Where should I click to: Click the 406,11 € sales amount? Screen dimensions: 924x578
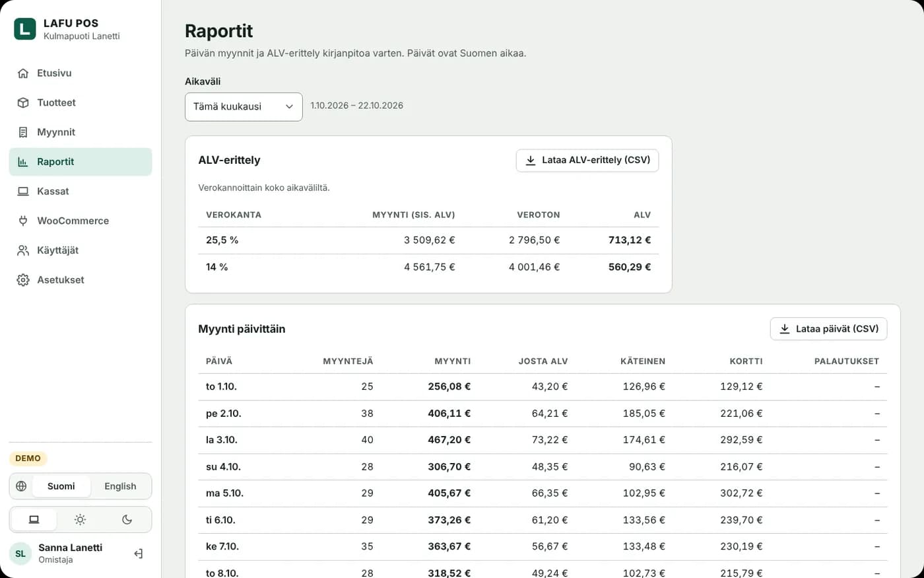click(449, 414)
